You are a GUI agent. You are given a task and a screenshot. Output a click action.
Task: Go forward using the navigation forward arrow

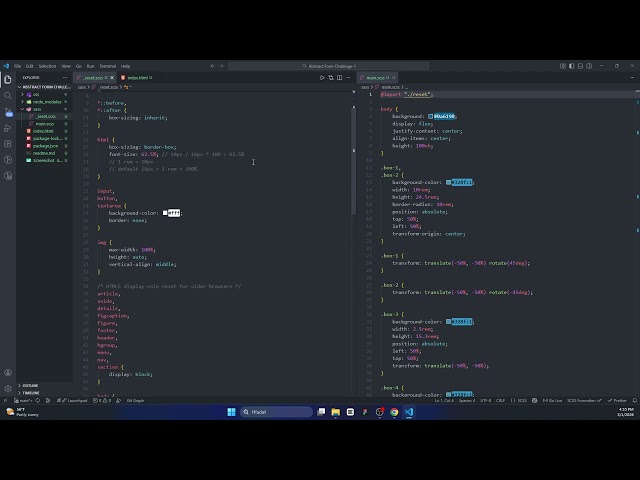pyautogui.click(x=221, y=66)
